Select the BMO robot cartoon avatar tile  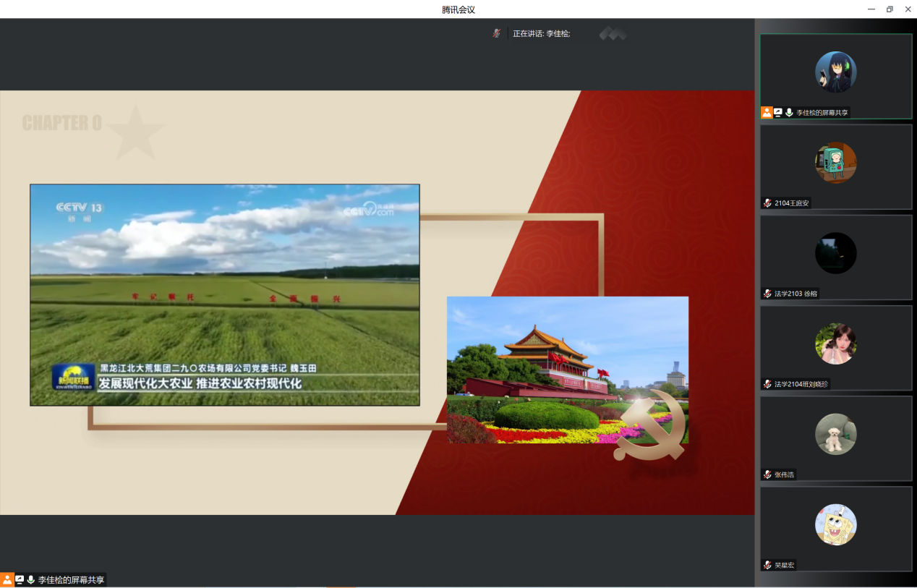pyautogui.click(x=835, y=163)
